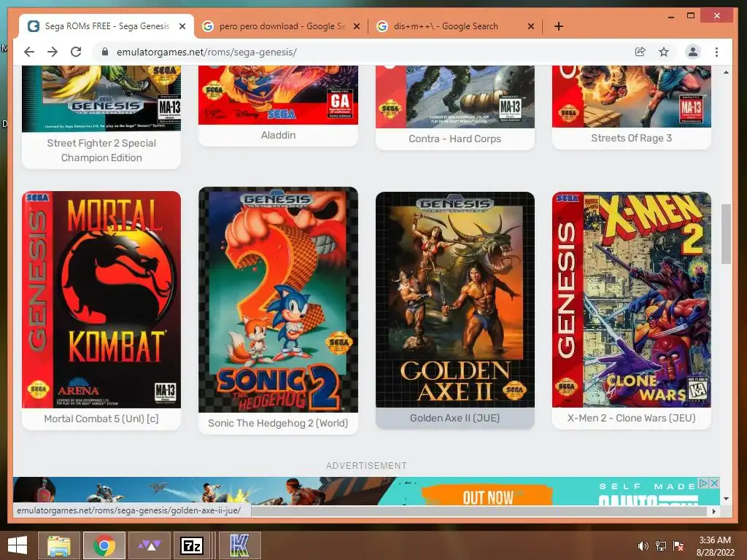The height and width of the screenshot is (560, 747).
Task: Go back to the previous page
Action: click(29, 52)
